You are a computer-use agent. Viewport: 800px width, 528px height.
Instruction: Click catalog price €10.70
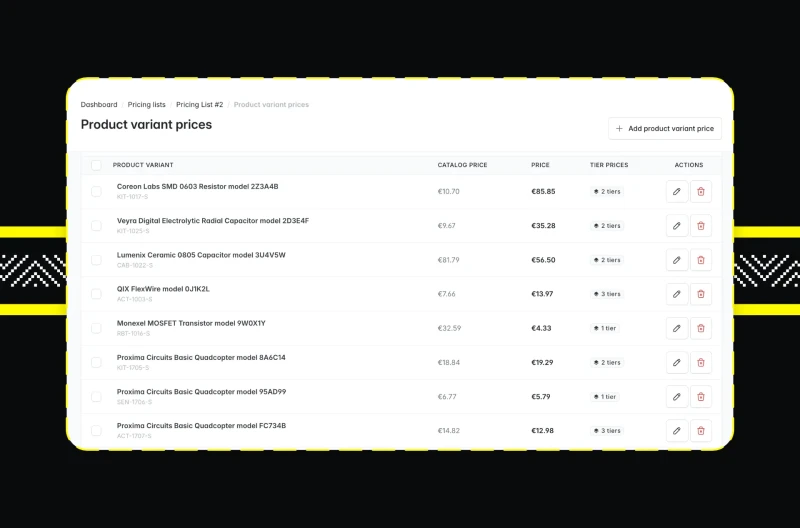tap(448, 191)
